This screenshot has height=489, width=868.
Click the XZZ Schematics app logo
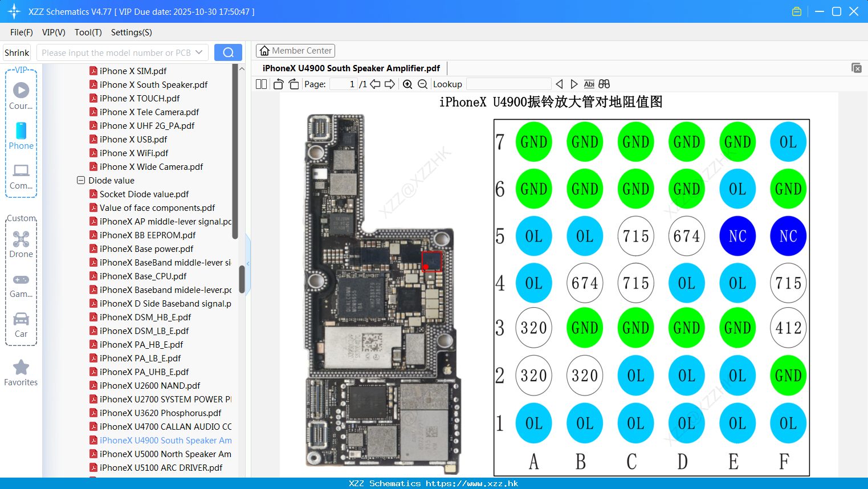click(x=14, y=11)
